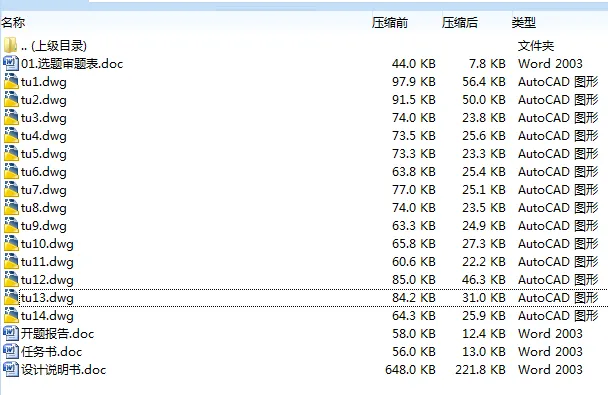Select file name 01.选题审题表.doc
This screenshot has height=395, width=608.
tap(72, 64)
